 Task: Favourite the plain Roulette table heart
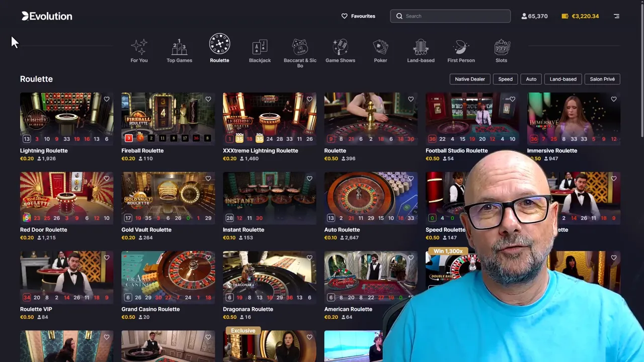point(411,99)
